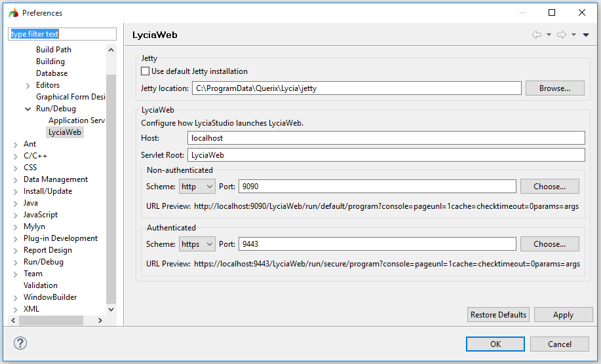Click Choose for Authenticated port
The height and width of the screenshot is (364, 601).
click(x=549, y=244)
